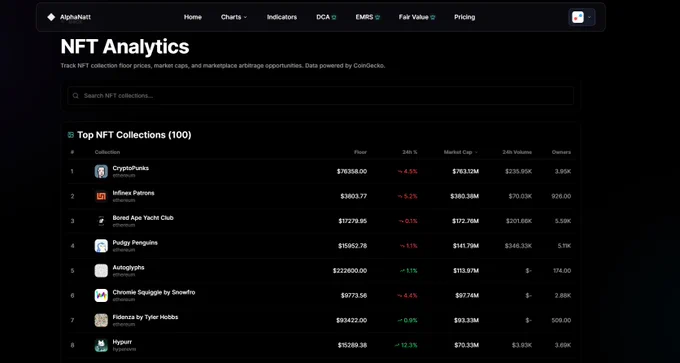Viewport: 680px width, 363px height.
Task: Select the $222600.00 floor price
Action: [350, 271]
